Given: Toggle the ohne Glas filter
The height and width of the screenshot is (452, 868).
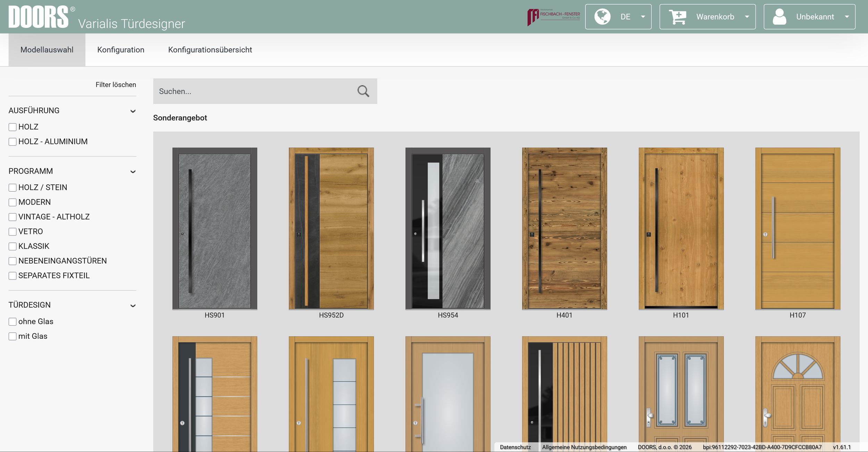Looking at the screenshot, I should pyautogui.click(x=12, y=321).
